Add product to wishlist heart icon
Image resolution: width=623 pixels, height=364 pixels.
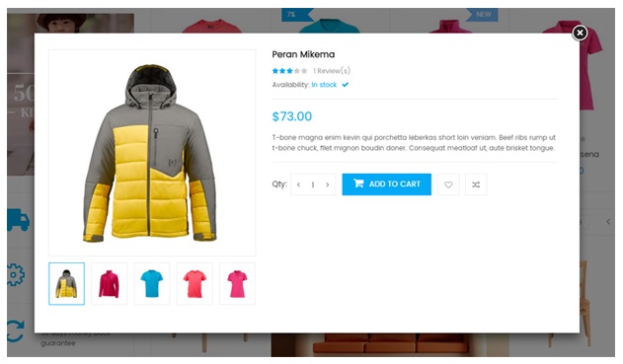(448, 184)
